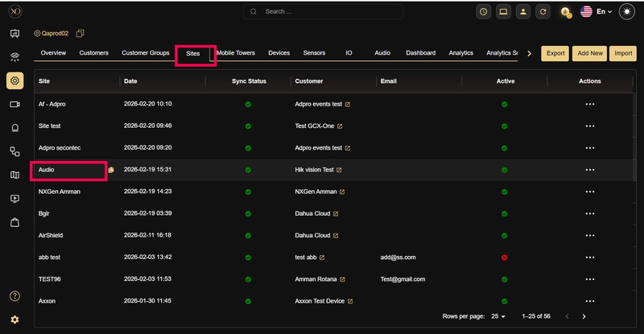This screenshot has height=334, width=644.
Task: Switch to the Sensors tab
Action: click(314, 53)
